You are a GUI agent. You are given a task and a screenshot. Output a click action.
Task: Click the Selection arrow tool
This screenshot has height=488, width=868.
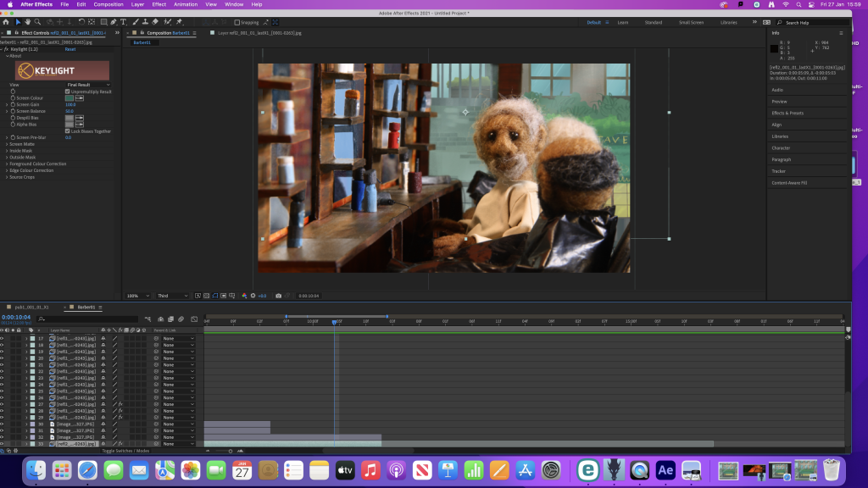(x=18, y=22)
